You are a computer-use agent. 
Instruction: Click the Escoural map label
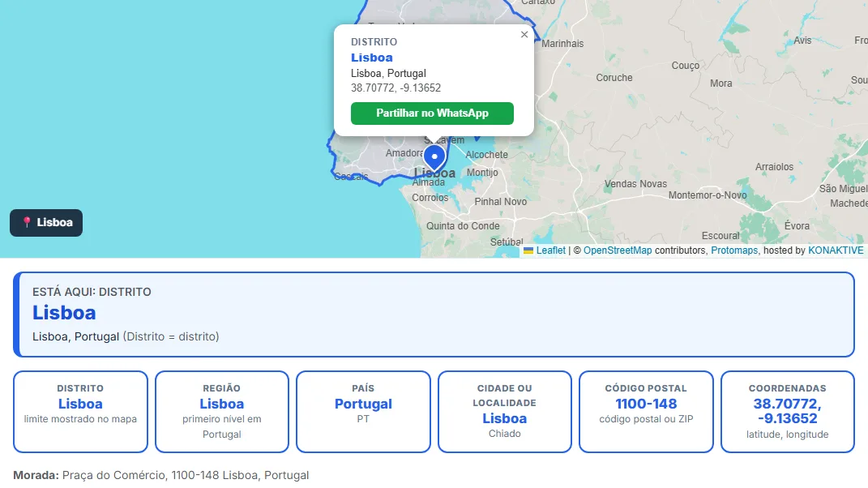[720, 236]
